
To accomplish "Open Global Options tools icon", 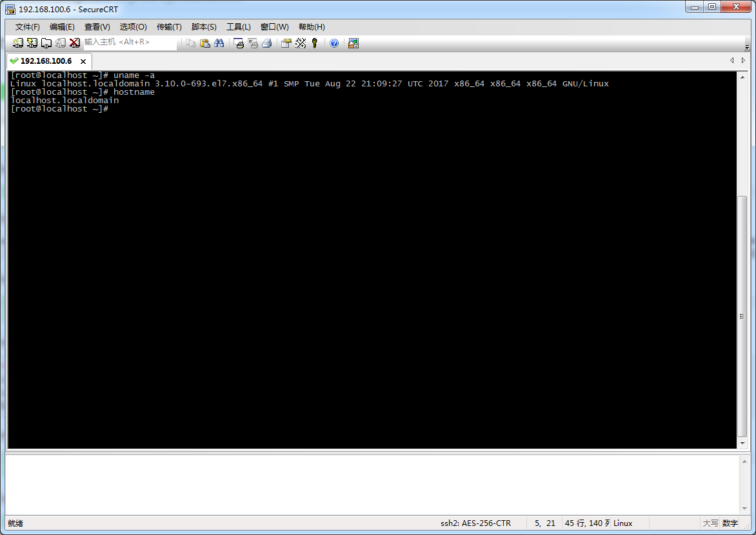I will [301, 43].
